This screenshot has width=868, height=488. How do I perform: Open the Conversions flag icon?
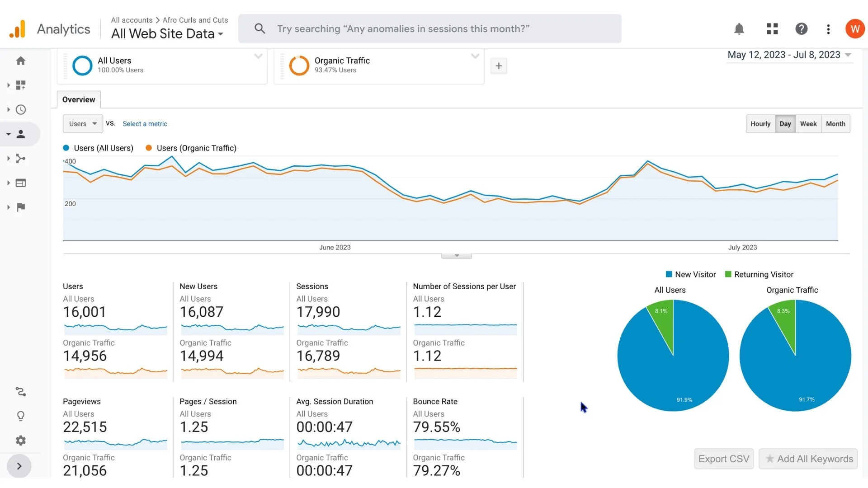click(x=21, y=207)
